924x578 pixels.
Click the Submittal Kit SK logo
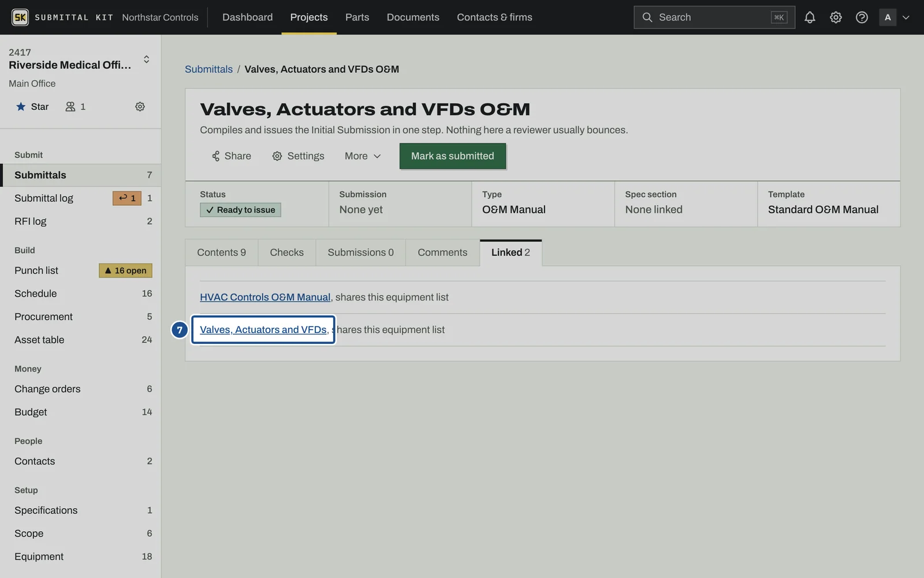20,17
